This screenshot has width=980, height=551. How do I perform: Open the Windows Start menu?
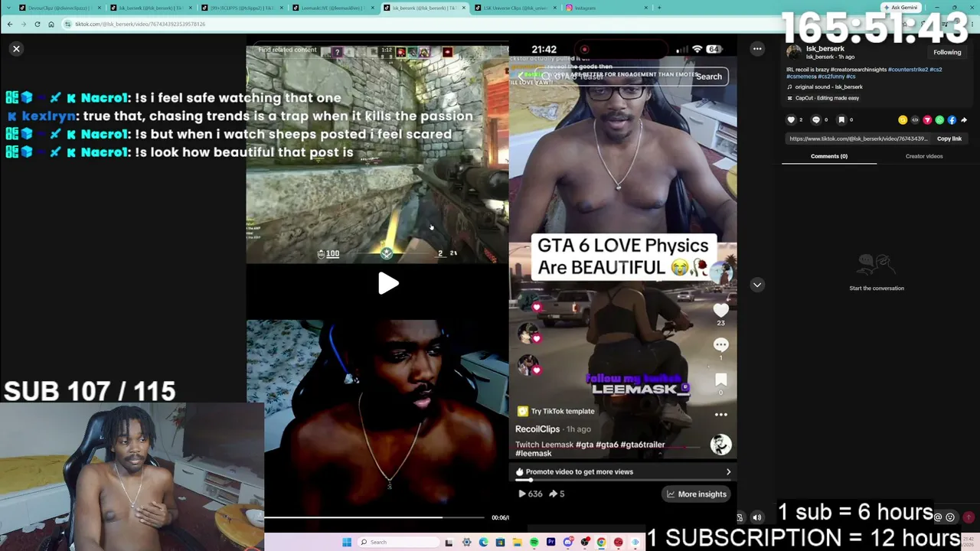(347, 543)
